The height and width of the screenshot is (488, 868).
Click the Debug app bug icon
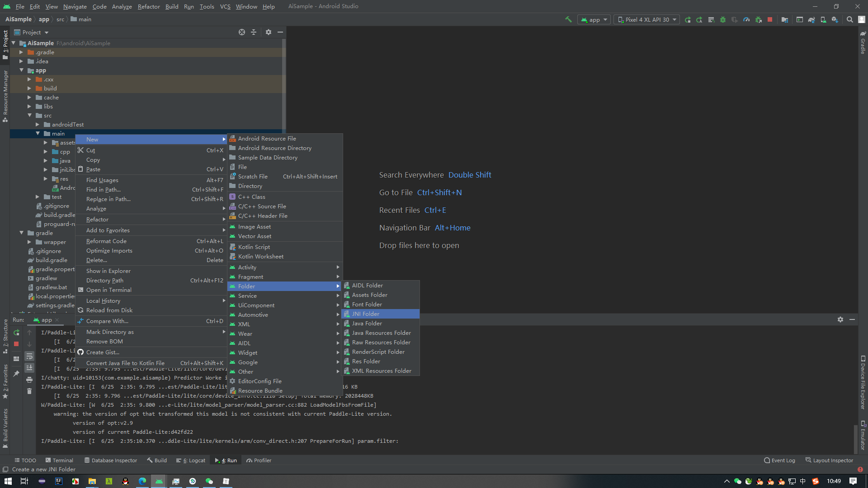coord(723,19)
